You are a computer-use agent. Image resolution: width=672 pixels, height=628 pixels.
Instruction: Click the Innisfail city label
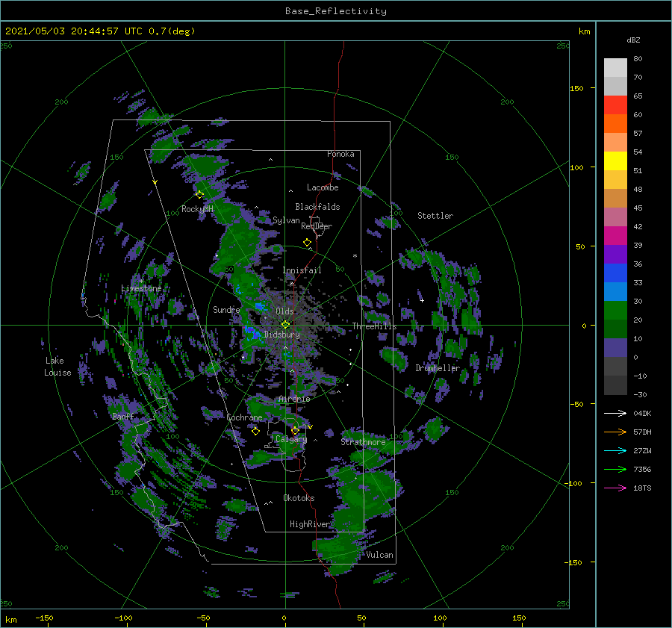pos(302,270)
